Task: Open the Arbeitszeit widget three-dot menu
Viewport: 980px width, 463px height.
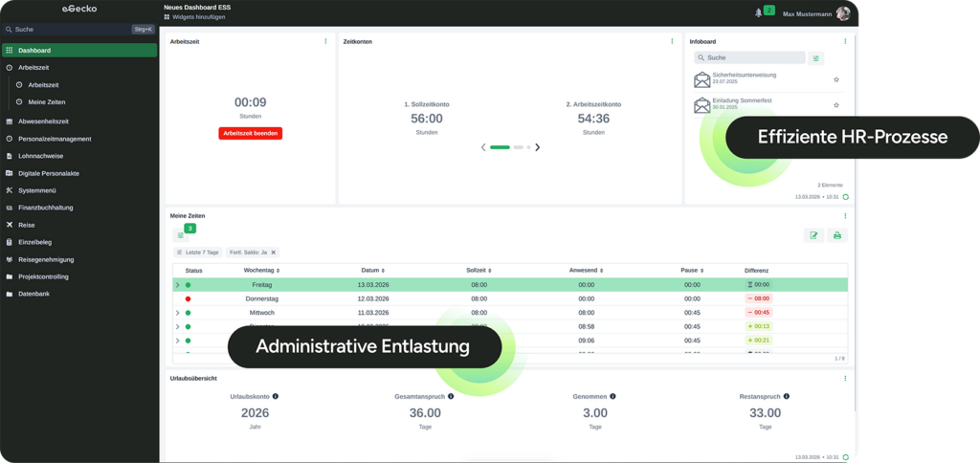Action: (325, 41)
